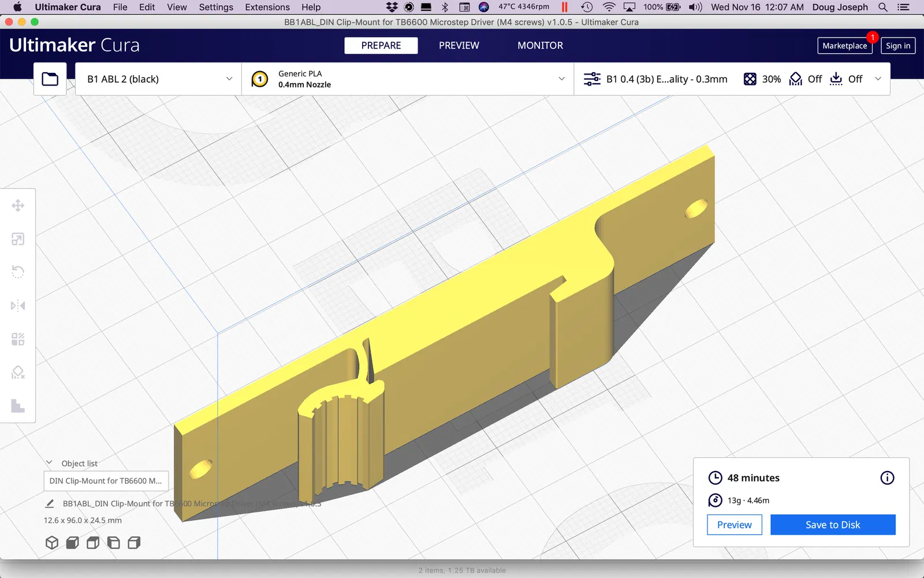Image resolution: width=924 pixels, height=578 pixels.
Task: Switch to right side view cube
Action: 134,543
